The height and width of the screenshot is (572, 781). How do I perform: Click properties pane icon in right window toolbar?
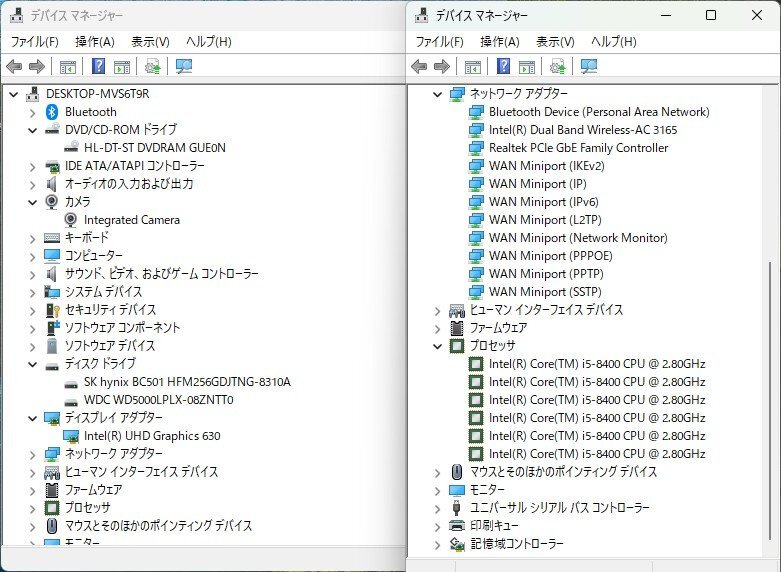[x=526, y=66]
